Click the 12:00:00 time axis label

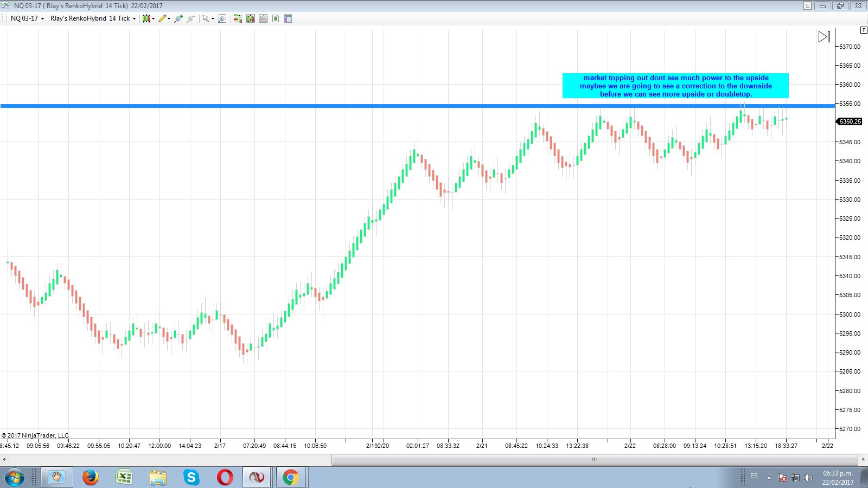tap(159, 446)
